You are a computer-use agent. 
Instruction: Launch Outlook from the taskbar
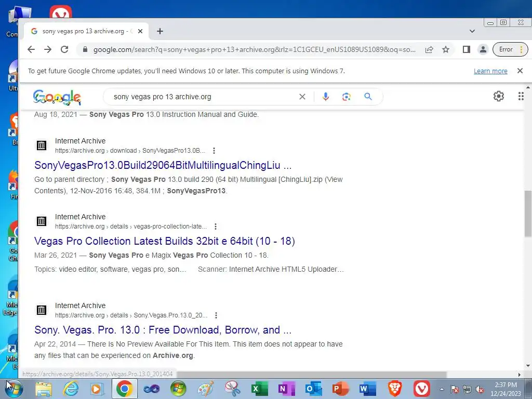pos(313,389)
